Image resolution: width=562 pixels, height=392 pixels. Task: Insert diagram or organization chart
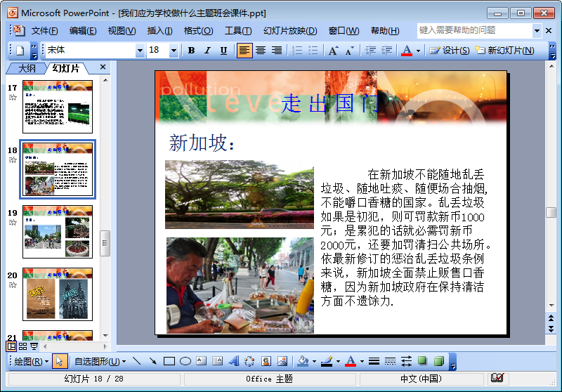[249, 361]
